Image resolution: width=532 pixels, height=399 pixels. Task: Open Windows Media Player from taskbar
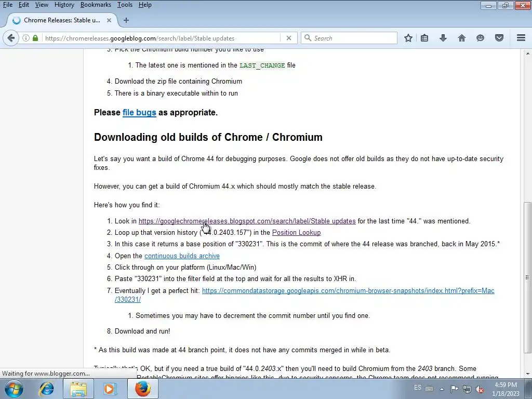110,389
